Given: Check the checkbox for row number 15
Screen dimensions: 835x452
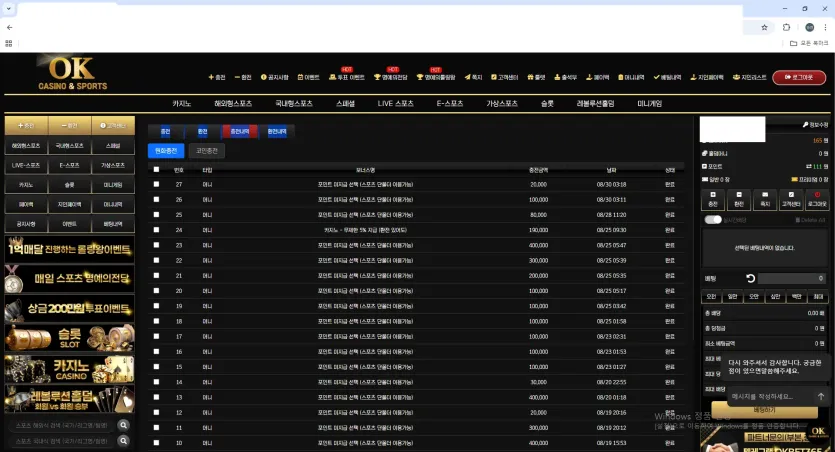Looking at the screenshot, I should click(156, 367).
